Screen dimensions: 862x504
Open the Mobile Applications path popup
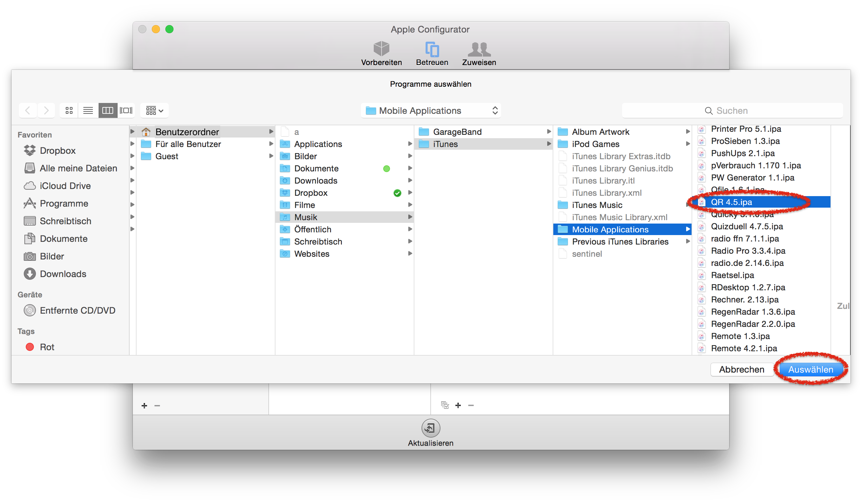pos(431,110)
